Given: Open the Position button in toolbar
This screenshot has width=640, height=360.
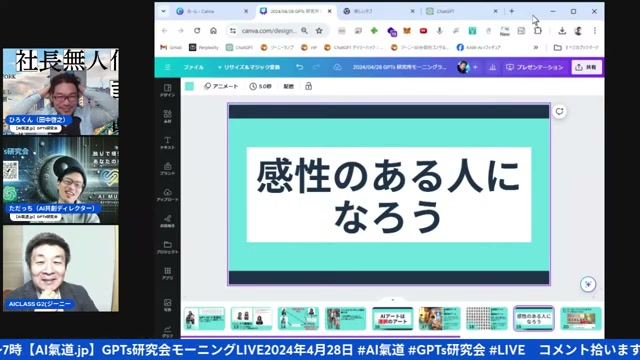Looking at the screenshot, I should 289,86.
